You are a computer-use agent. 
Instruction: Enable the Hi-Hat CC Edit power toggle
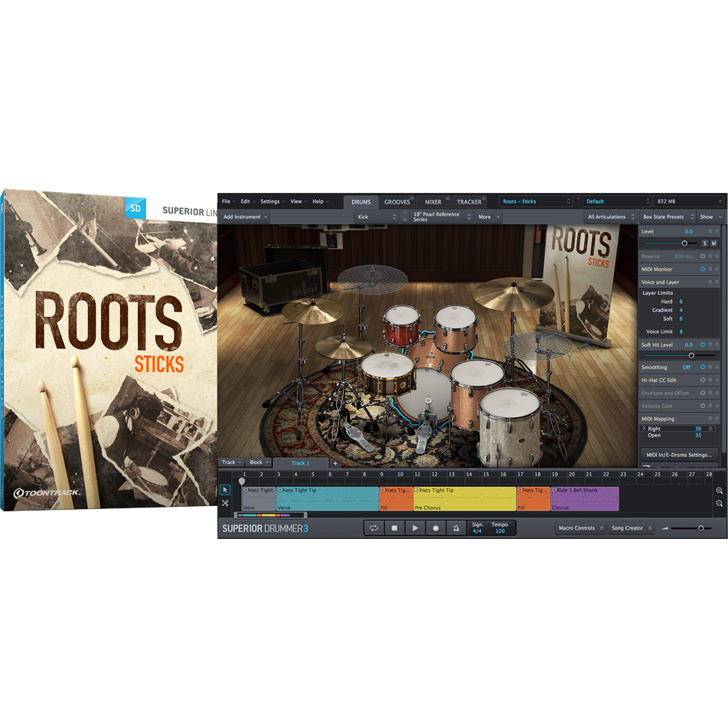(x=703, y=380)
